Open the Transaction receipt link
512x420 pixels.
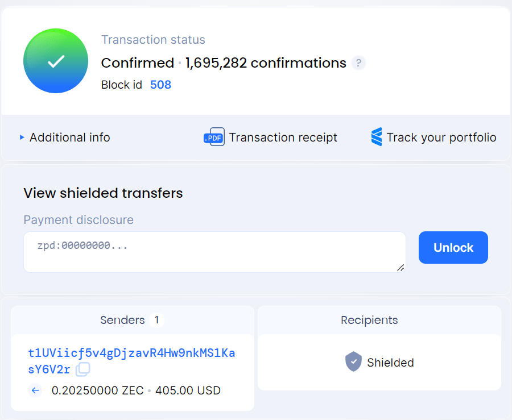(283, 138)
